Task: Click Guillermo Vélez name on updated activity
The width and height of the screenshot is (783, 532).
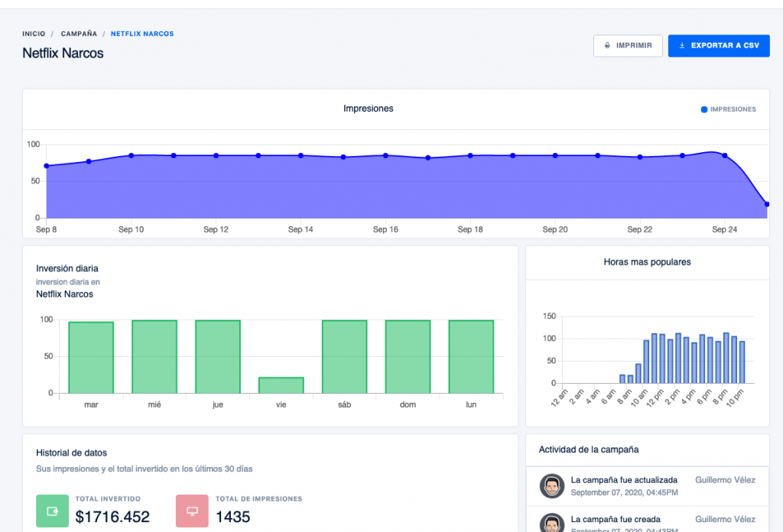Action: pos(725,480)
